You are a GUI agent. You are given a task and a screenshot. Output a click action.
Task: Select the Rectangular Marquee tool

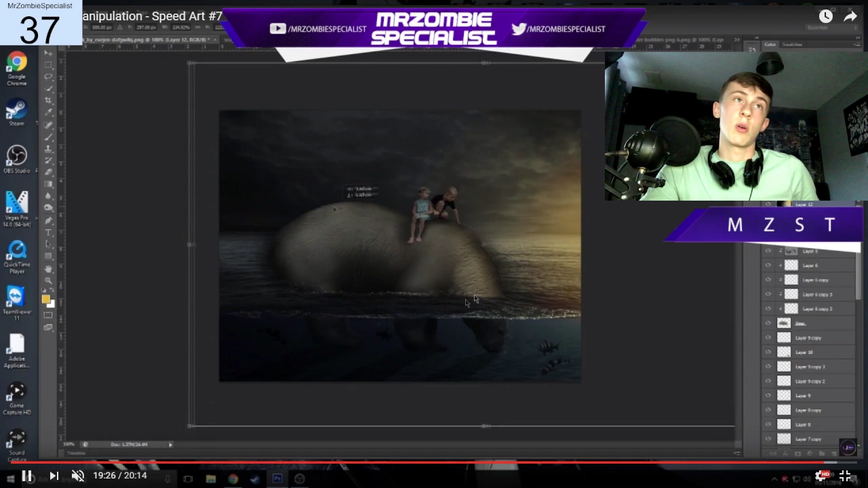click(x=48, y=65)
